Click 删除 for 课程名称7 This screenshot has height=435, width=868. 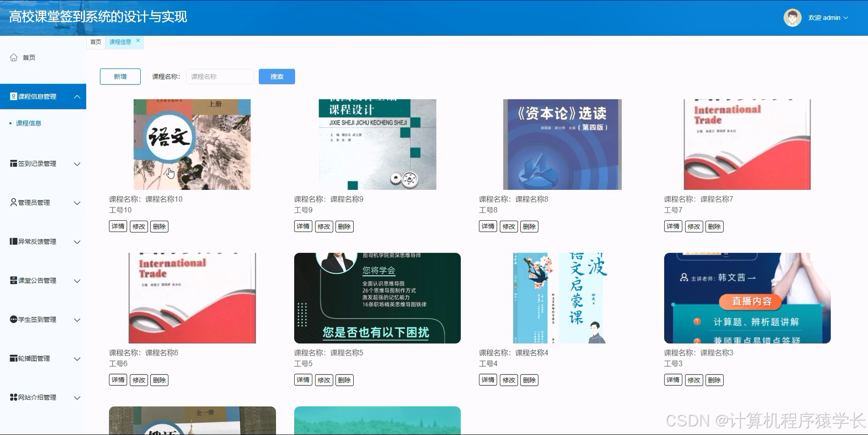[715, 227]
